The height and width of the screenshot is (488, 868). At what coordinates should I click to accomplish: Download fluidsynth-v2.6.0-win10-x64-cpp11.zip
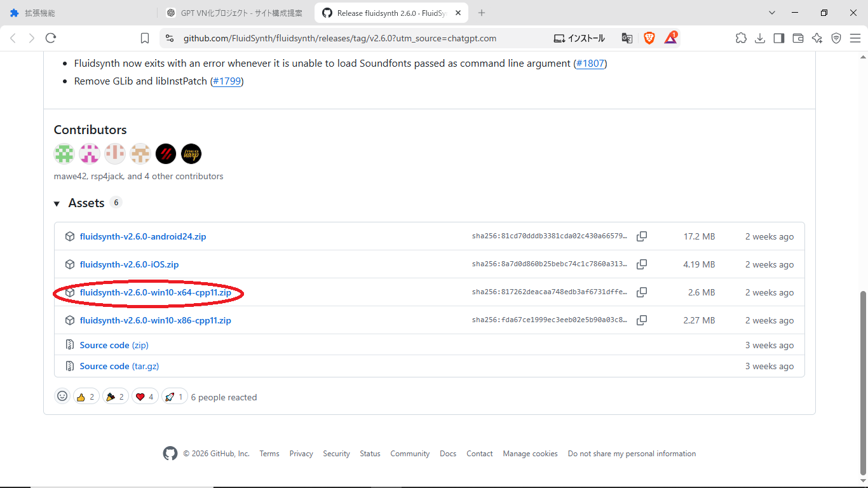pyautogui.click(x=156, y=292)
